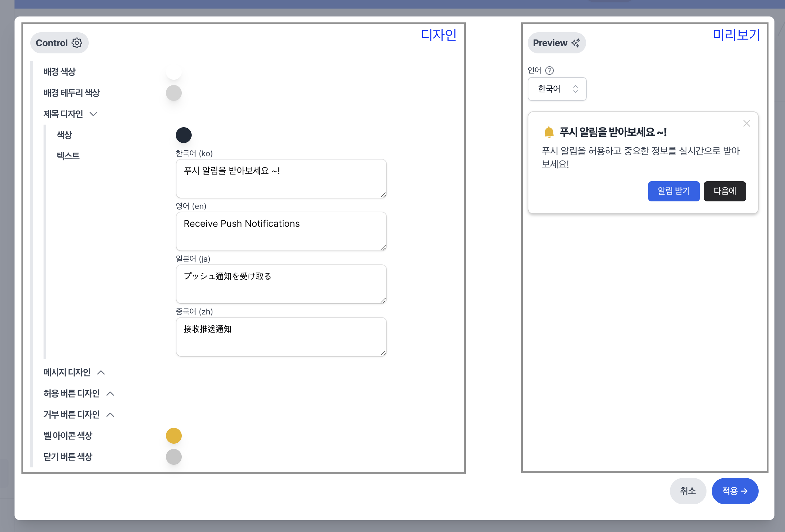This screenshot has height=532, width=785.
Task: Click into the English (en) title field
Action: (281, 231)
